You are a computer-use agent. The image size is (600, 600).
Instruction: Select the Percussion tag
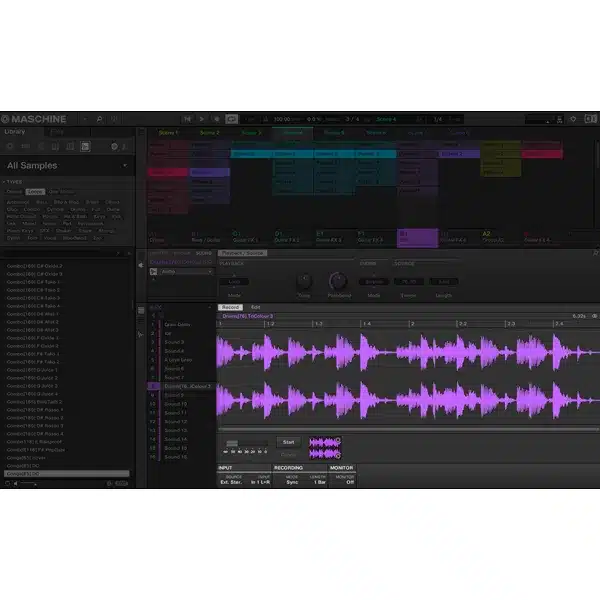tap(91, 223)
